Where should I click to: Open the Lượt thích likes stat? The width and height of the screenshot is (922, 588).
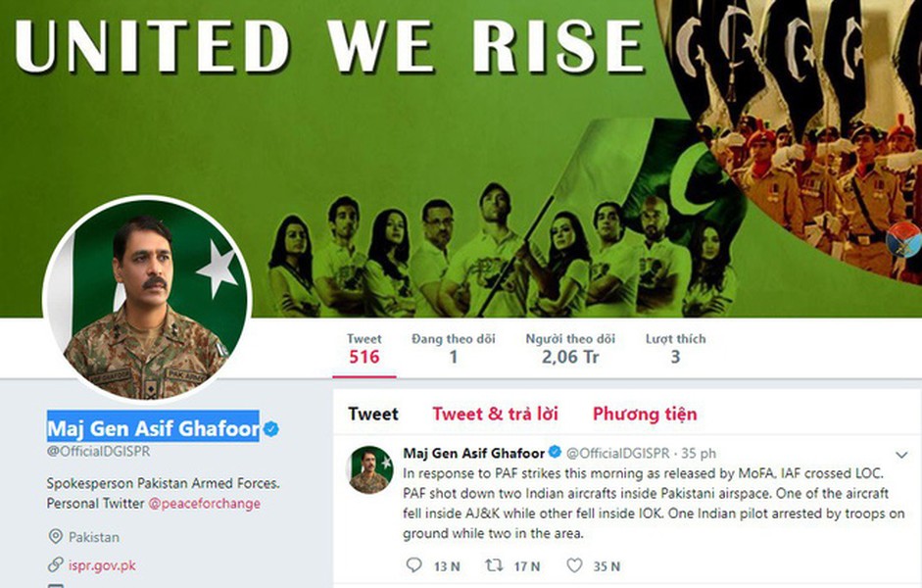coord(676,349)
